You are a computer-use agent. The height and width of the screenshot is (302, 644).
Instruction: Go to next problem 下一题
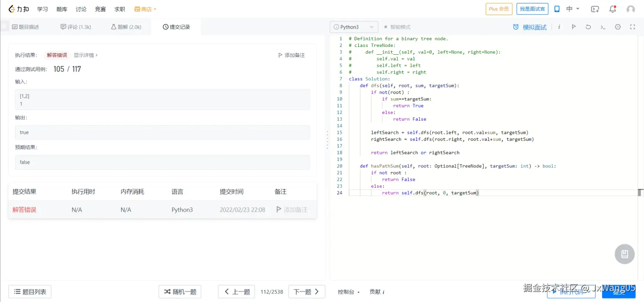[x=307, y=292]
